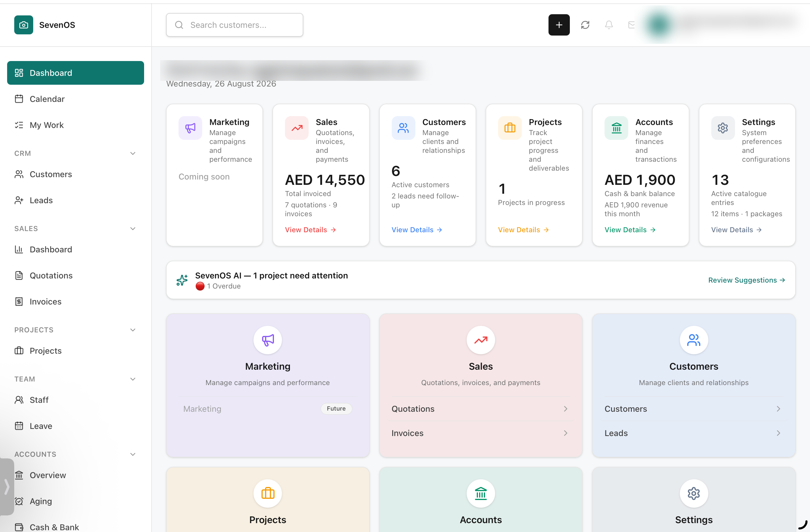Screen dimensions: 810x532
Task: Click the round megaphone icon on the large Marketing tile
Action: click(268, 340)
